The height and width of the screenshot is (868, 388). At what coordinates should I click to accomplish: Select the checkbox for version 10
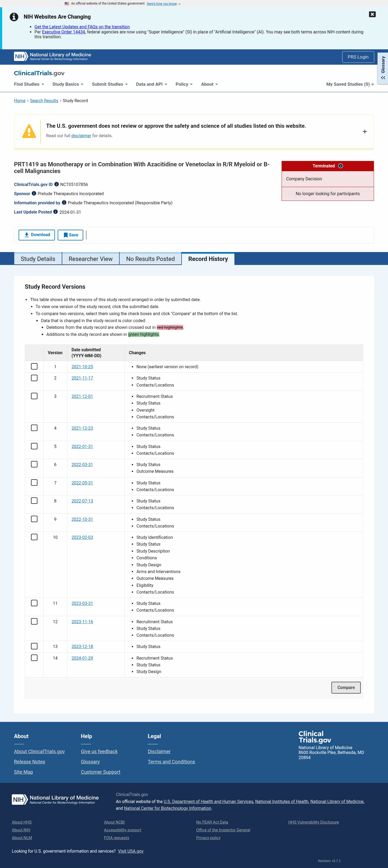34,537
